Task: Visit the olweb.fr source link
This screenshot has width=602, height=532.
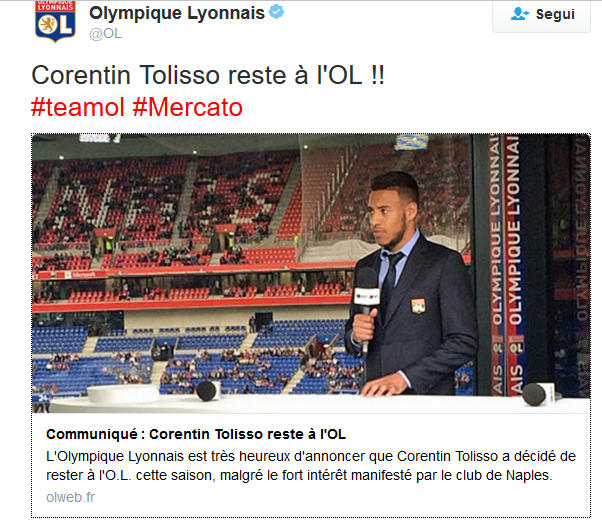Action: (x=71, y=497)
